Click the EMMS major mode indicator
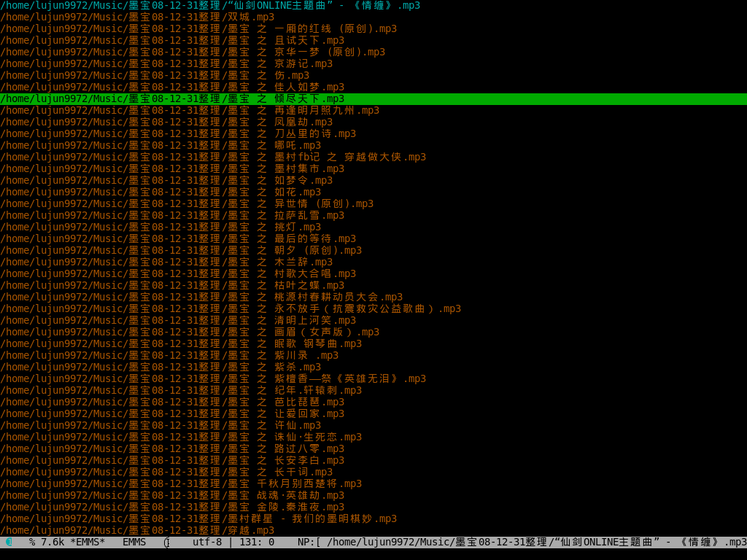The image size is (747, 560). tap(134, 542)
